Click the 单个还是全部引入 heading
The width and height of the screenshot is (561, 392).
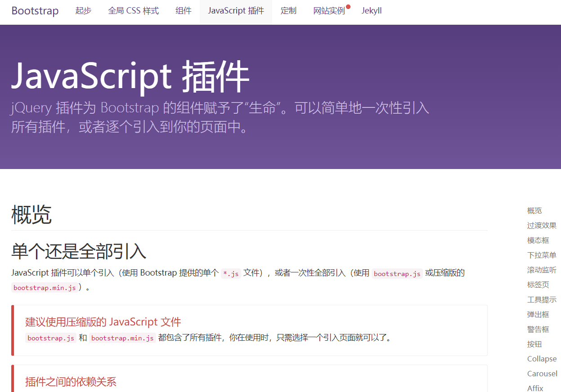[79, 251]
